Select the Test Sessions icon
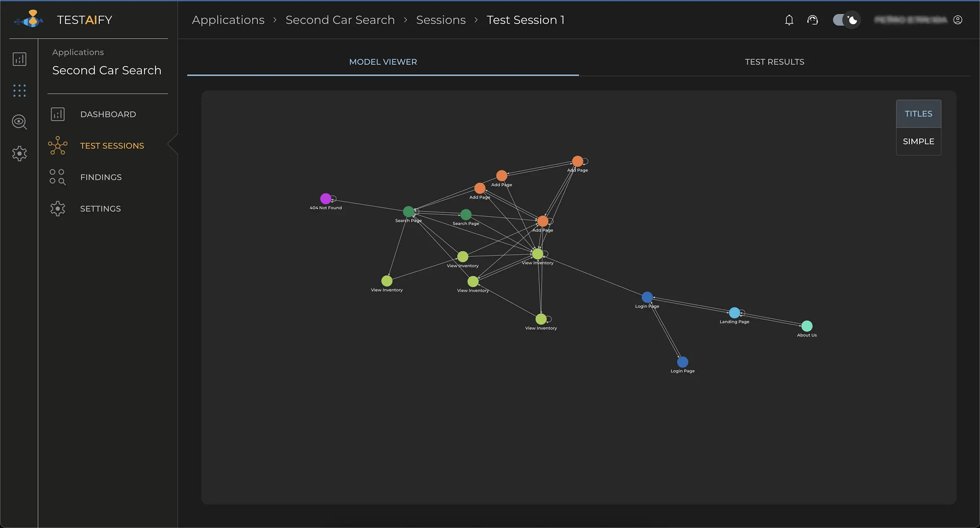980x528 pixels. pos(57,146)
